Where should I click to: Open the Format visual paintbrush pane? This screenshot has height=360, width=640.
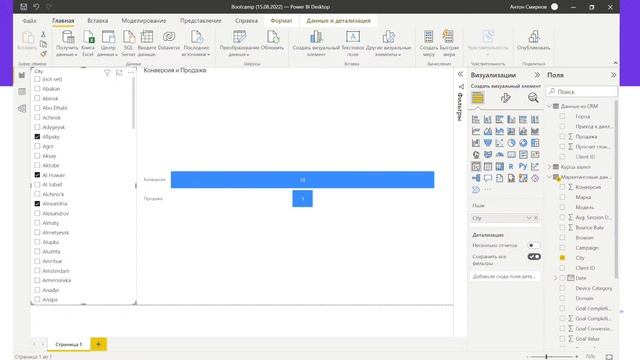point(505,98)
